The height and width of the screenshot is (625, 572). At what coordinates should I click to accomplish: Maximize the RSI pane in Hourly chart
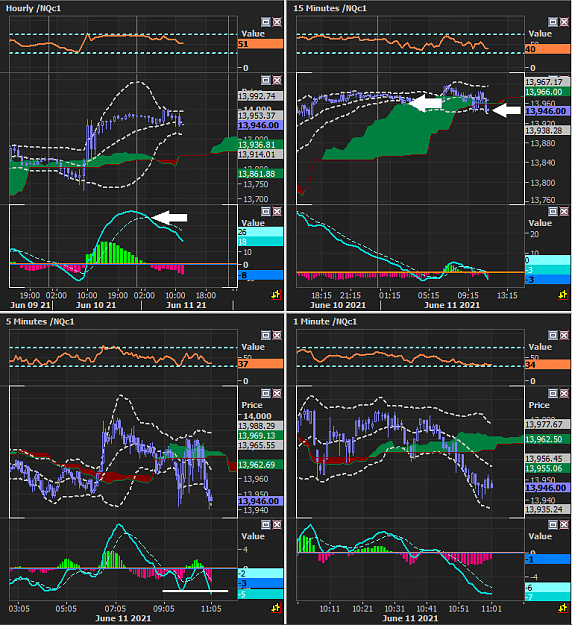tap(266, 22)
